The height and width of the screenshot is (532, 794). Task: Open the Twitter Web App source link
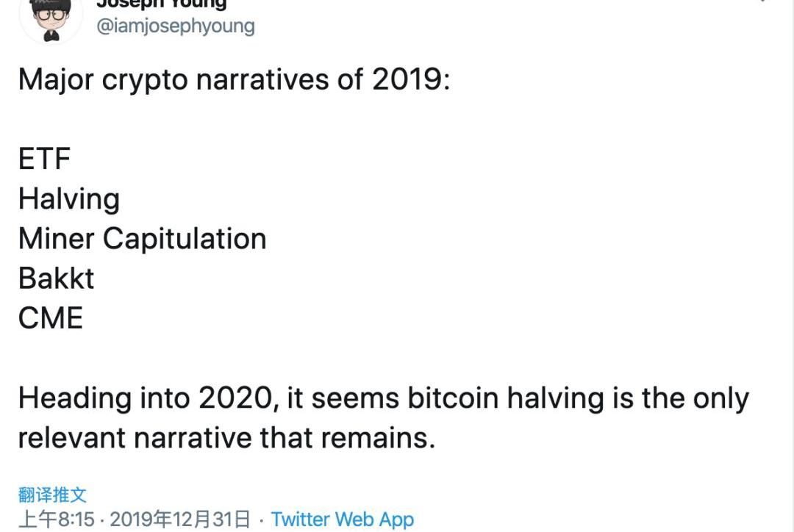(342, 520)
